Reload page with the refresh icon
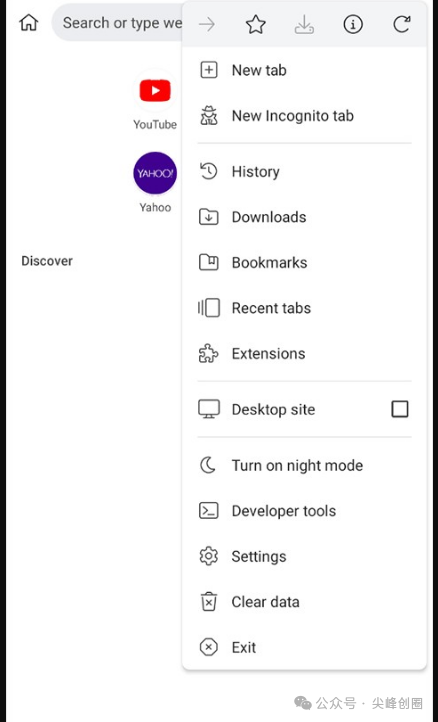The image size is (438, 722). point(402,24)
